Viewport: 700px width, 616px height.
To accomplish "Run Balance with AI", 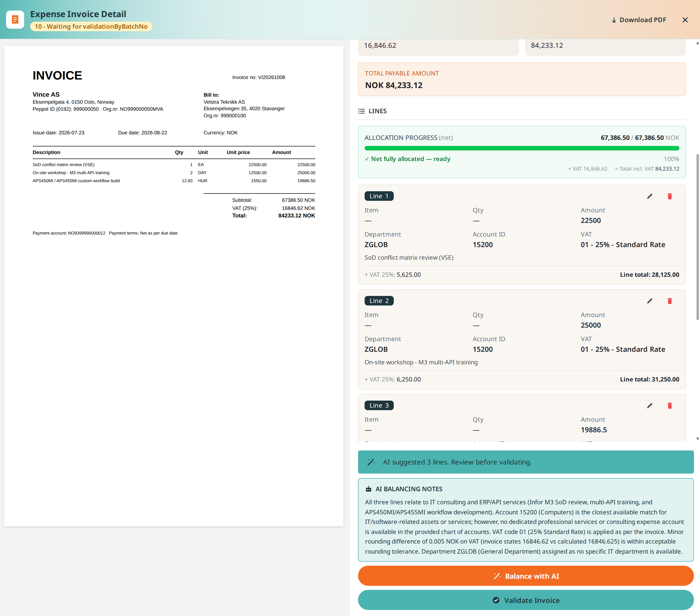I will pyautogui.click(x=526, y=576).
